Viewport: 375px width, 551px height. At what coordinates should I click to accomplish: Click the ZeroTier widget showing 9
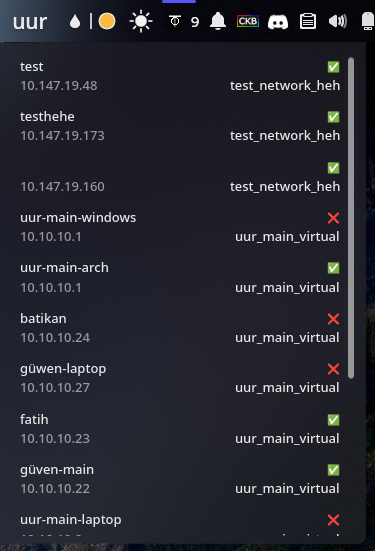183,22
